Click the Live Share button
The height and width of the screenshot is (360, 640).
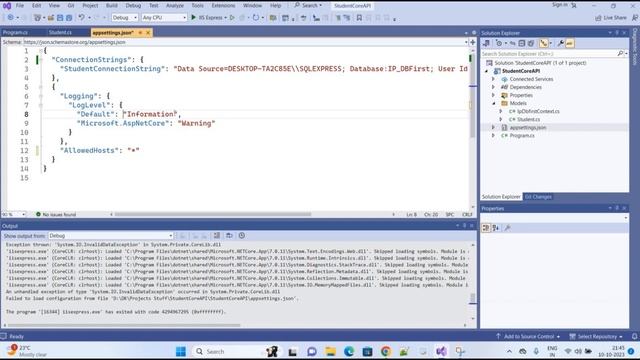click(x=610, y=18)
